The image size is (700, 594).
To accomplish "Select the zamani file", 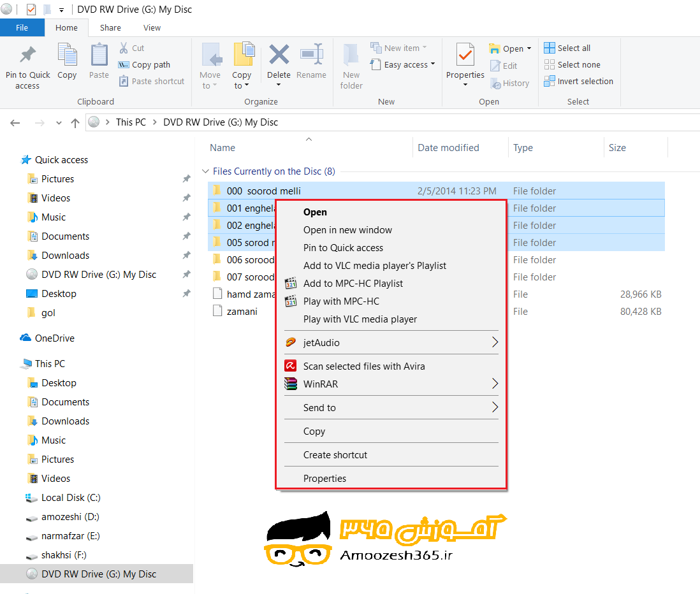I will tap(242, 312).
